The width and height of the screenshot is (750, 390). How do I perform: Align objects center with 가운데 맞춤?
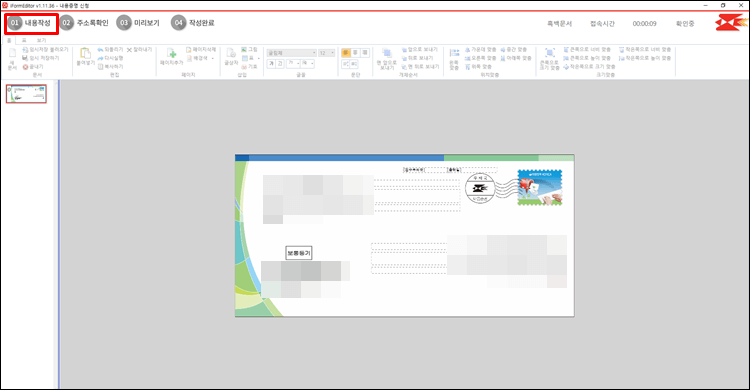[480, 50]
